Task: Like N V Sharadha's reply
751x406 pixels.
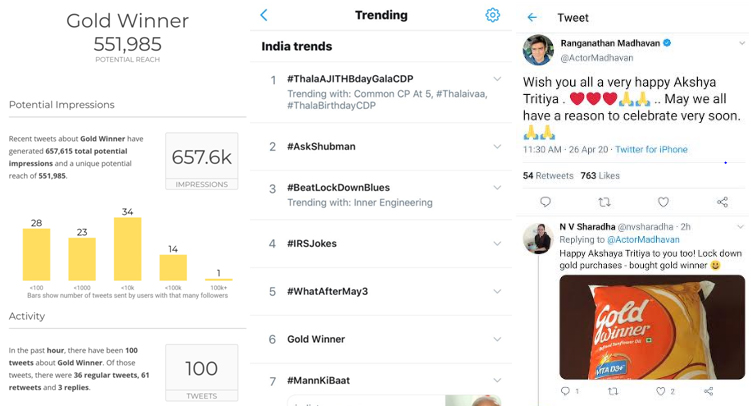Action: coord(659,391)
